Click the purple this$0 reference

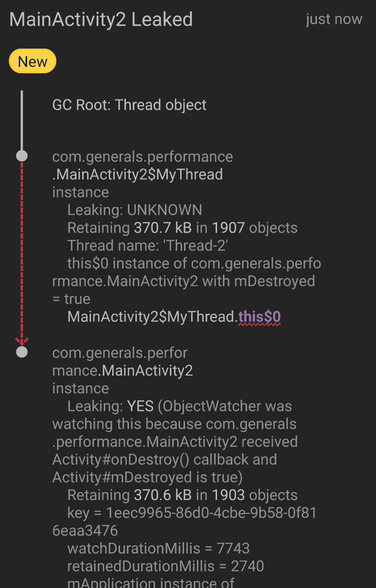[x=259, y=317]
